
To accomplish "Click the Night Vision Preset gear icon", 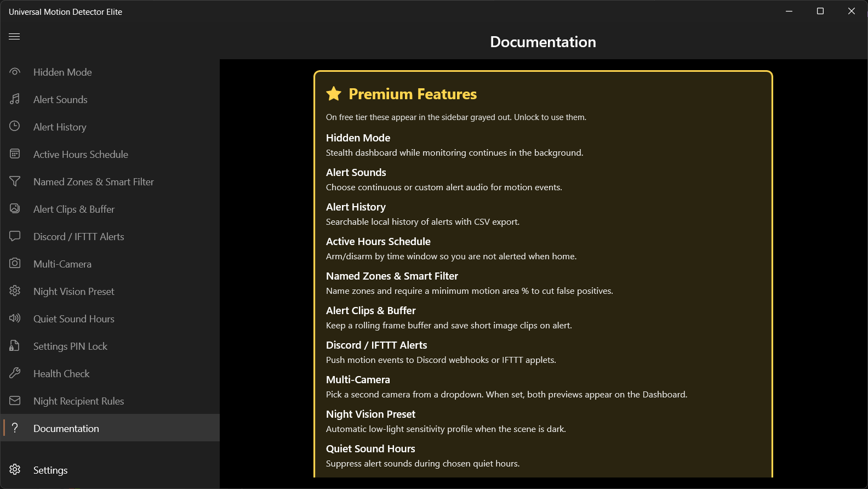I will click(x=15, y=291).
